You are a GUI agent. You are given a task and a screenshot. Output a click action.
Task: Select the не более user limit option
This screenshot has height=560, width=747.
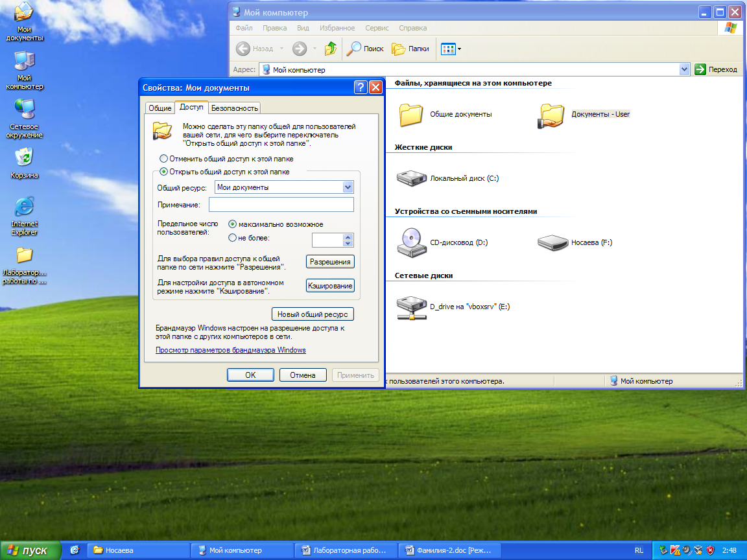(x=249, y=238)
